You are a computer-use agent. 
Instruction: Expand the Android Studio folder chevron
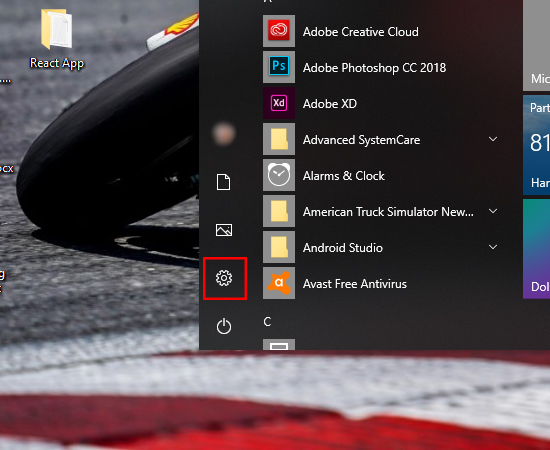click(x=493, y=247)
